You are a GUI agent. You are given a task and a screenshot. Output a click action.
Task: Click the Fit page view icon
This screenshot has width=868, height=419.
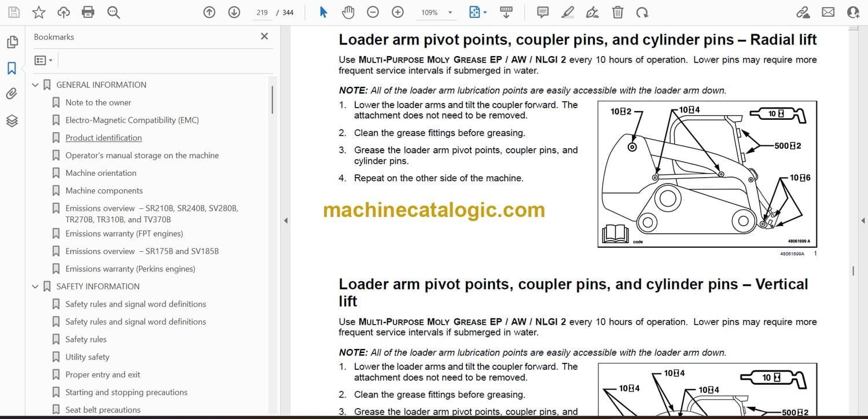tap(475, 12)
